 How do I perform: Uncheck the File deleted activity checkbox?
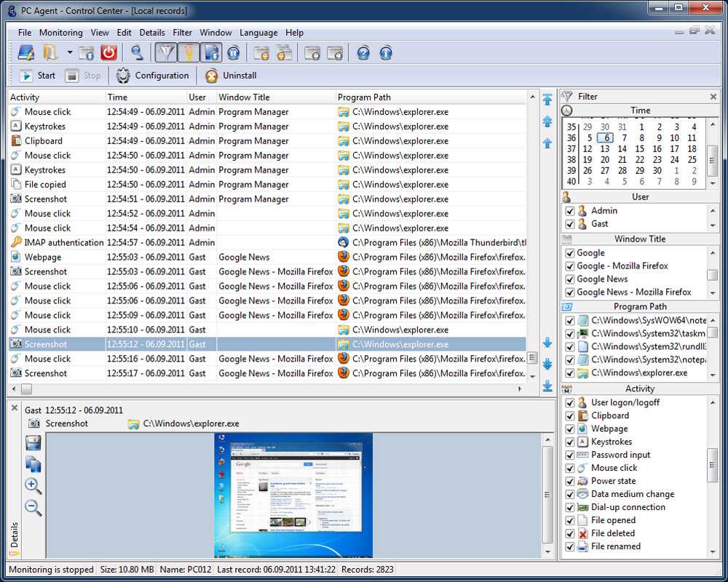tap(570, 534)
